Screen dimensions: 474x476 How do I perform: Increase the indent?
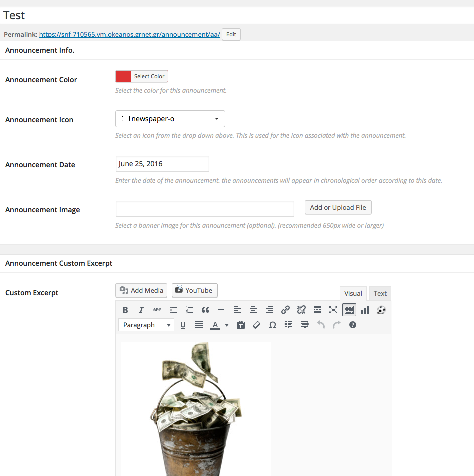pos(305,325)
